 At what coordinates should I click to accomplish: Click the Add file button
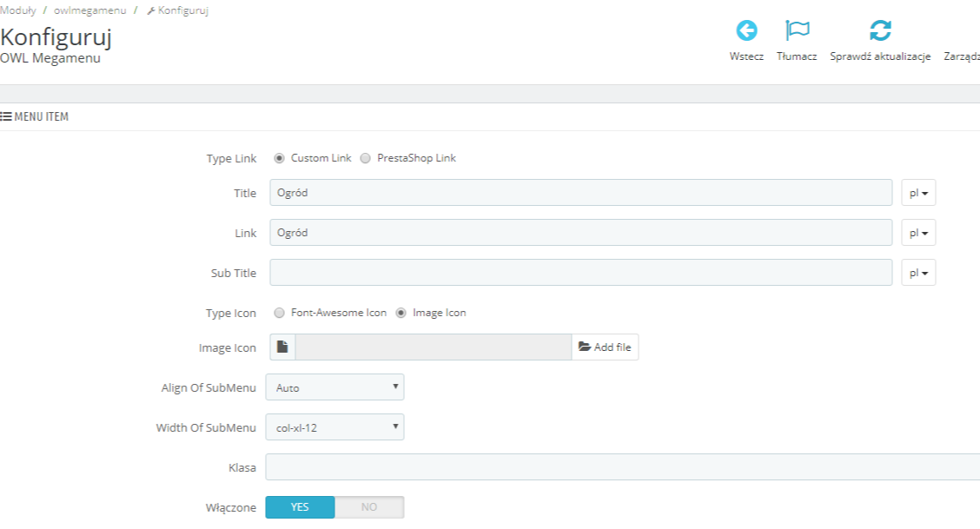tap(605, 347)
